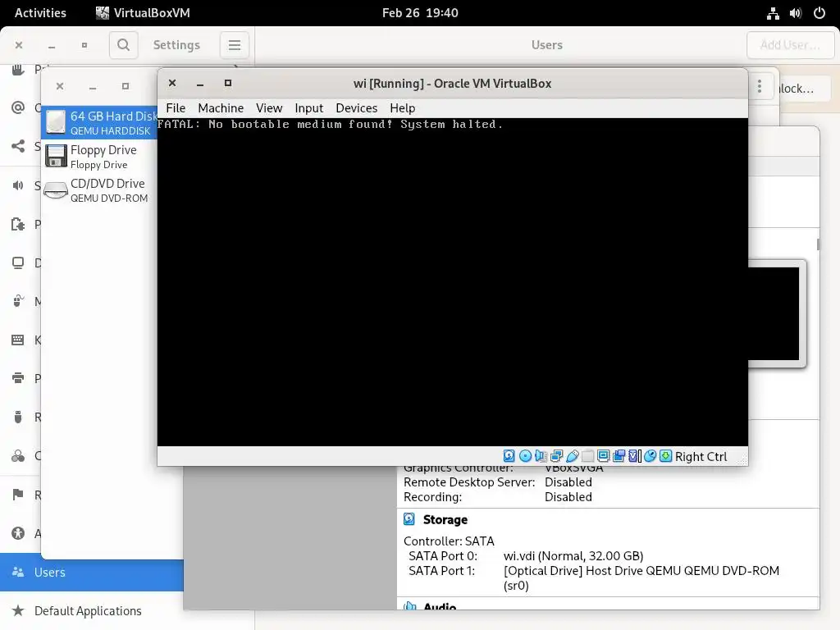Click wi.vdi (Normal, 32.00 GB) storage link

pyautogui.click(x=573, y=556)
